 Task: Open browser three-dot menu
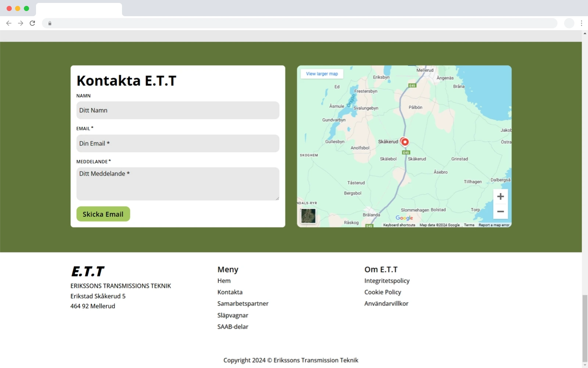pos(581,23)
